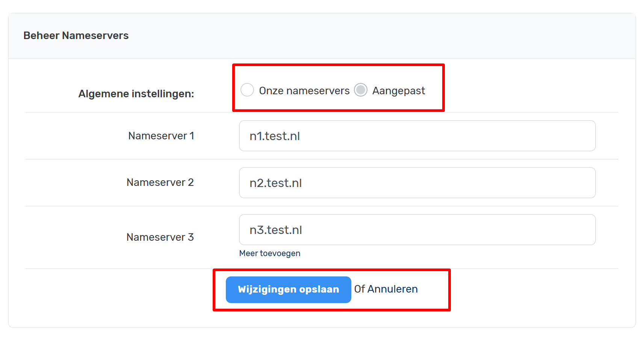This screenshot has height=338, width=644.
Task: Select the Aangepast radio option
Action: 361,90
